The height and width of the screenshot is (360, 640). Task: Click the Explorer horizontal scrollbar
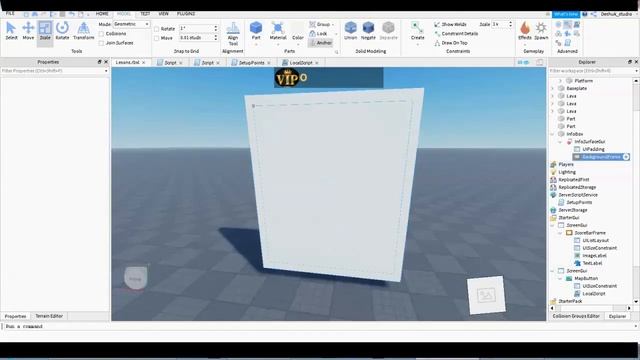point(591,308)
